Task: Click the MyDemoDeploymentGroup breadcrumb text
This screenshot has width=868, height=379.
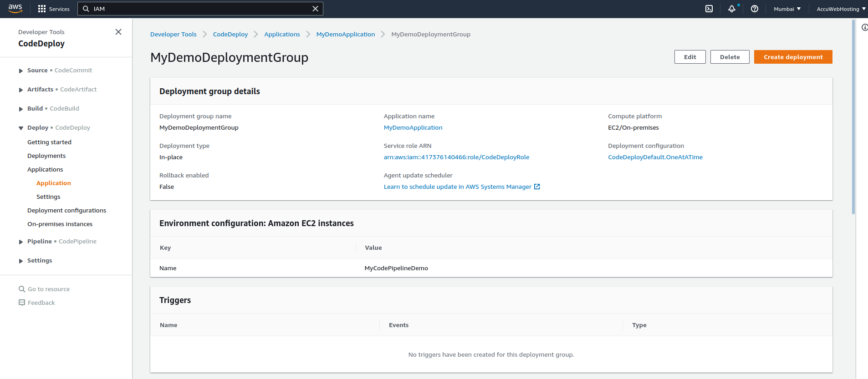Action: [x=431, y=34]
